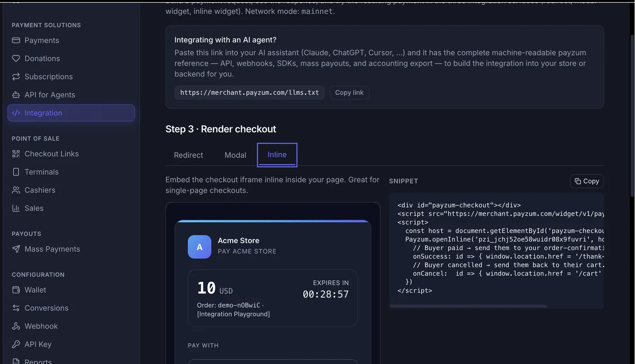Click the Terminals device icon
Screen dimensions: 635x364
16,172
